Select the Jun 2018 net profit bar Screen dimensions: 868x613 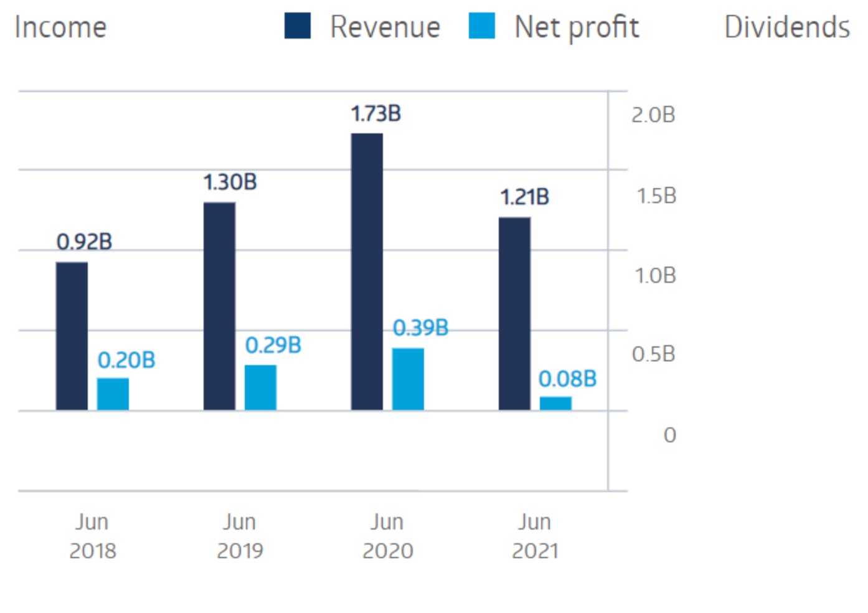coord(113,394)
